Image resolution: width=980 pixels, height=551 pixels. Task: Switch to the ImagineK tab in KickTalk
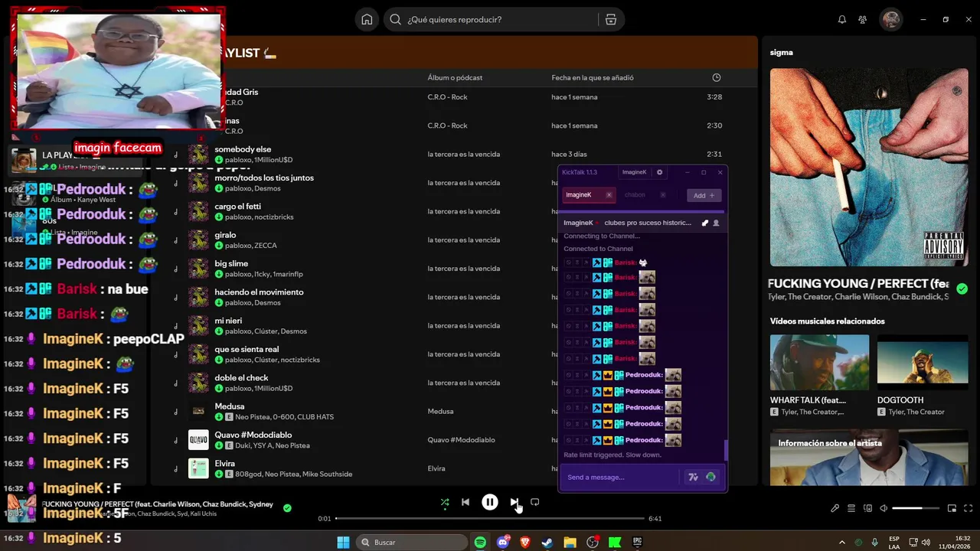coord(587,195)
